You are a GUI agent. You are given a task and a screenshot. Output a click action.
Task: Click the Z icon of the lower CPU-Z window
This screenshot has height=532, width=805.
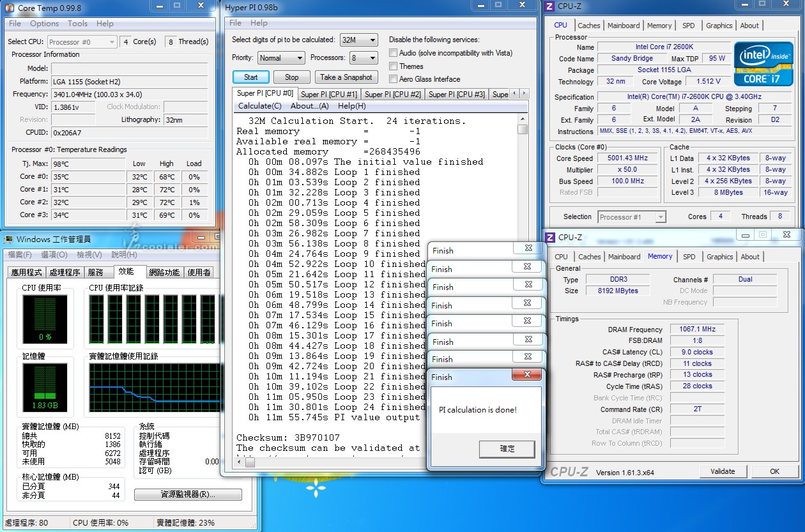(x=550, y=238)
